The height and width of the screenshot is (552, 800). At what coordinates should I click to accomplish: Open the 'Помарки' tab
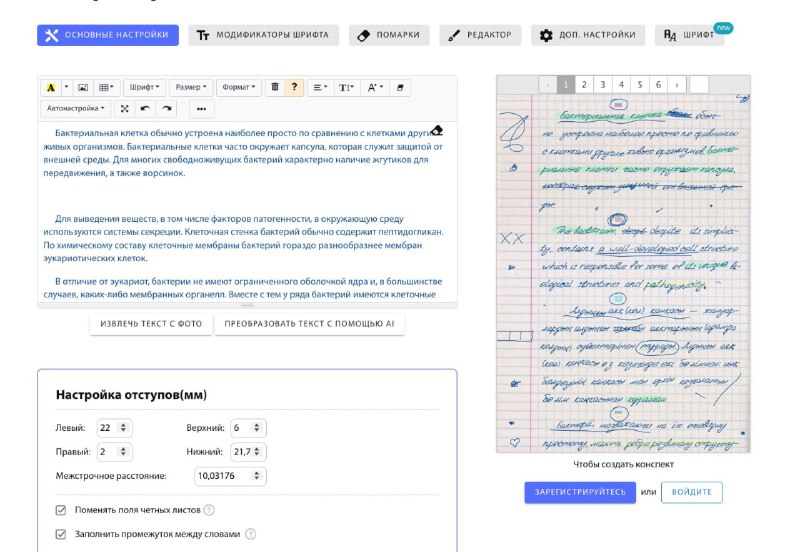tap(391, 35)
